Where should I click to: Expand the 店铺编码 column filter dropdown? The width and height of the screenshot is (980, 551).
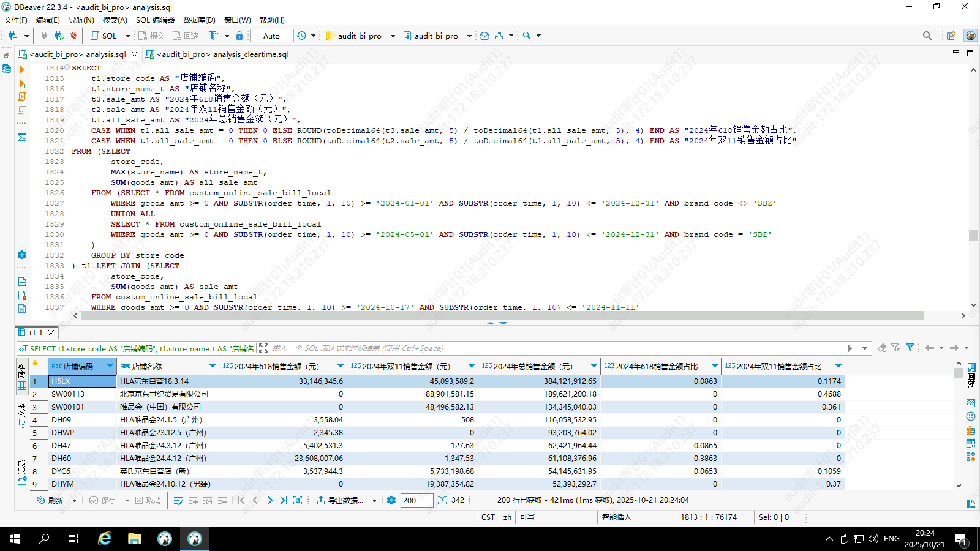pyautogui.click(x=110, y=366)
